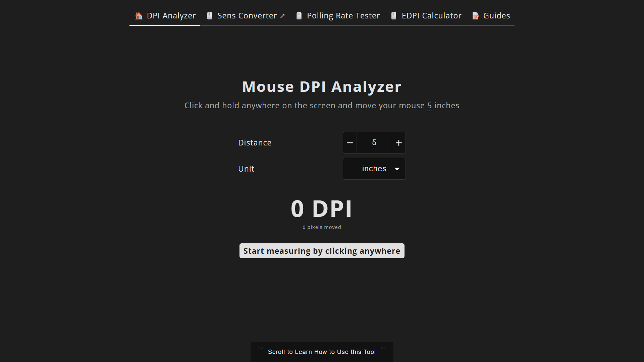Click the house icon beside DPI Analyzer
The image size is (644, 362).
[x=139, y=16]
